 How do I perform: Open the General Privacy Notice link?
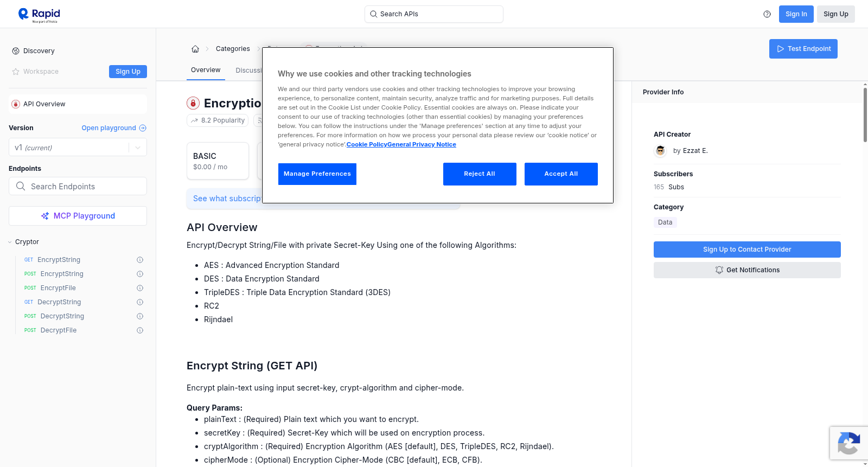coord(422,145)
